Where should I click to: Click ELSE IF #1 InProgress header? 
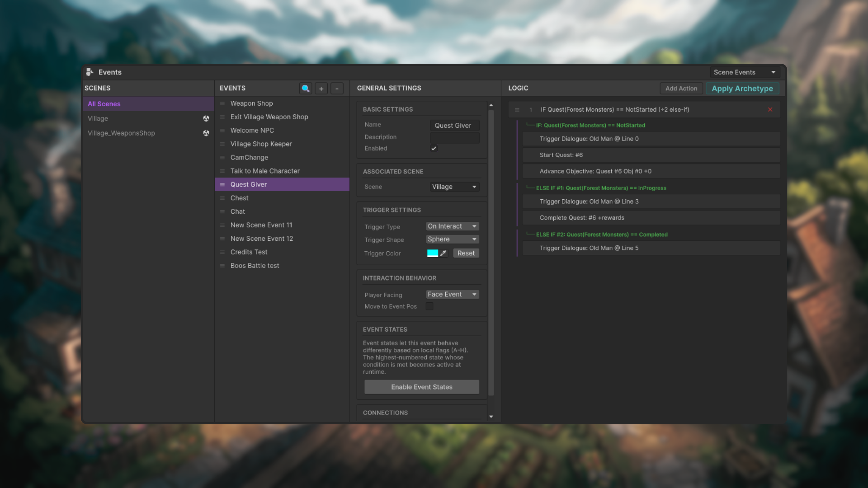pos(601,188)
